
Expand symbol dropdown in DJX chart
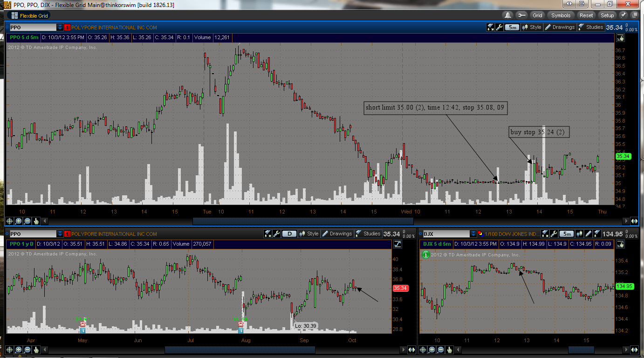click(x=473, y=234)
